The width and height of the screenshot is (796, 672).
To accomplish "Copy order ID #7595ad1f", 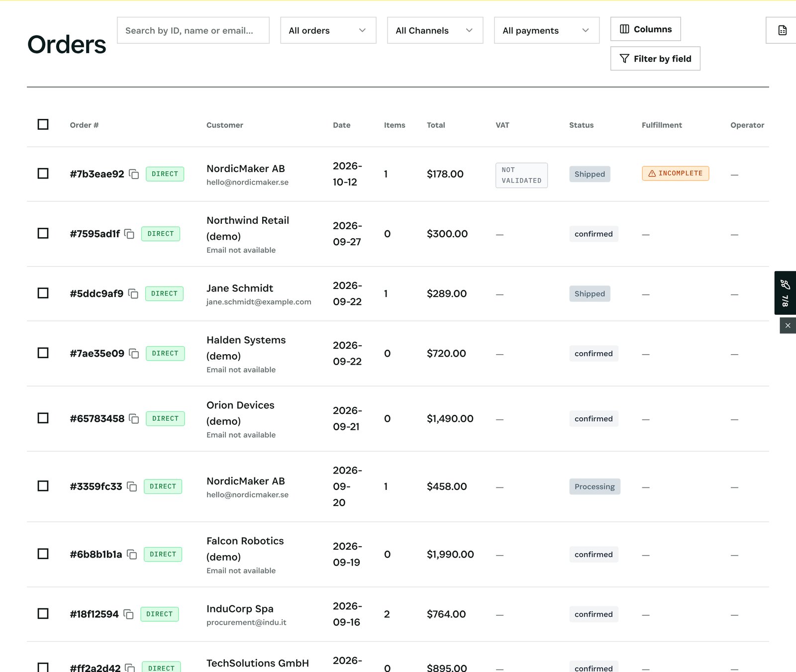I will [x=129, y=234].
